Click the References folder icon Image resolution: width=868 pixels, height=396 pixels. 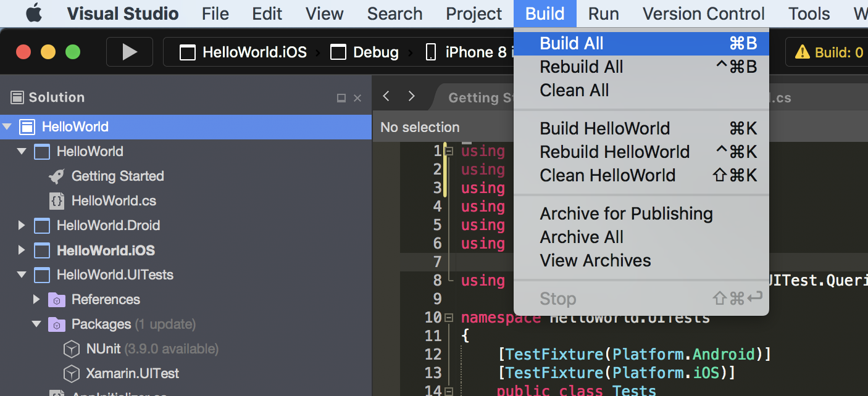point(57,299)
